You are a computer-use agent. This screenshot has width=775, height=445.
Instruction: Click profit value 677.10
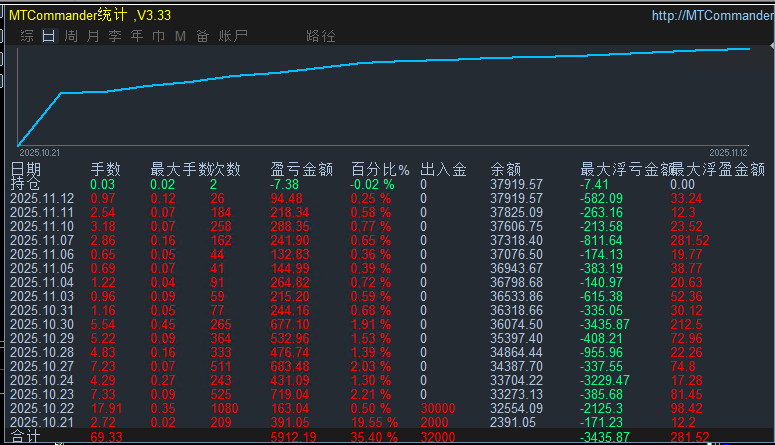tap(290, 324)
